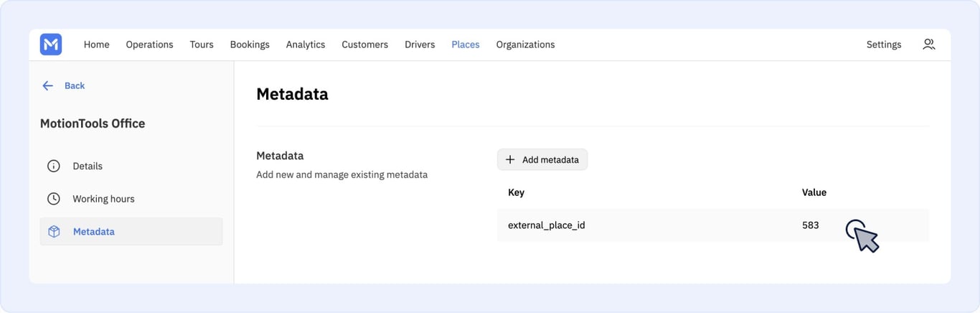Open Settings in the top bar
This screenshot has width=980, height=313.
click(884, 45)
